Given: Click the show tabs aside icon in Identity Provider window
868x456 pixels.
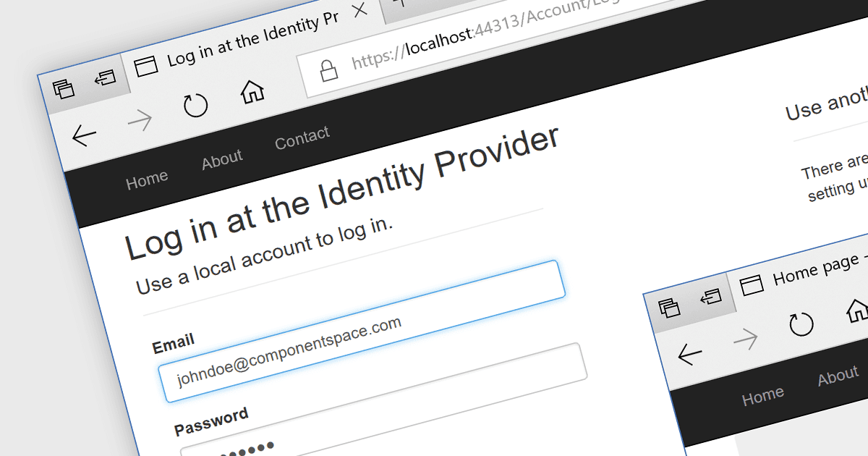Looking at the screenshot, I should click(x=106, y=78).
